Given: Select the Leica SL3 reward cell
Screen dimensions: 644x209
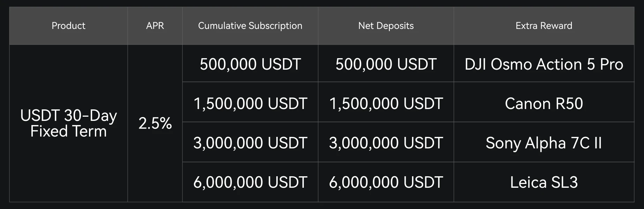Looking at the screenshot, I should [x=544, y=183].
